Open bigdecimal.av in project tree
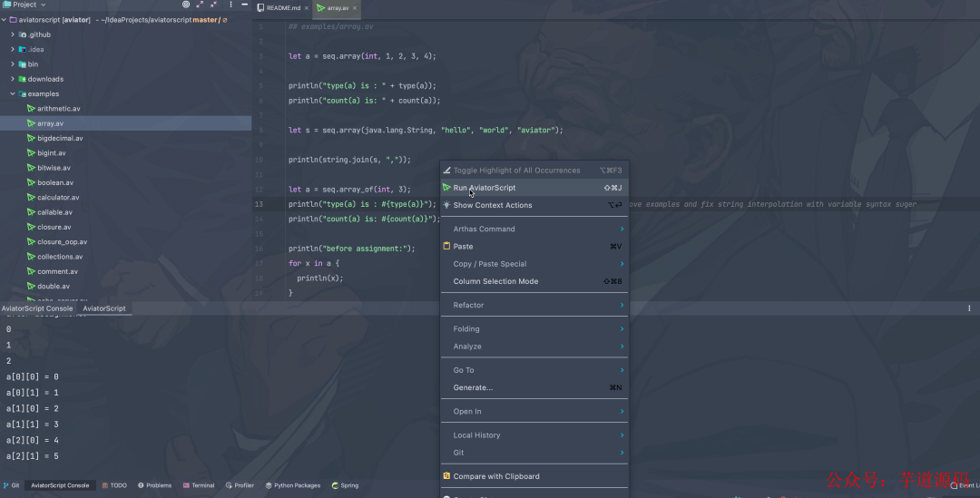The height and width of the screenshot is (498, 980). pos(60,138)
